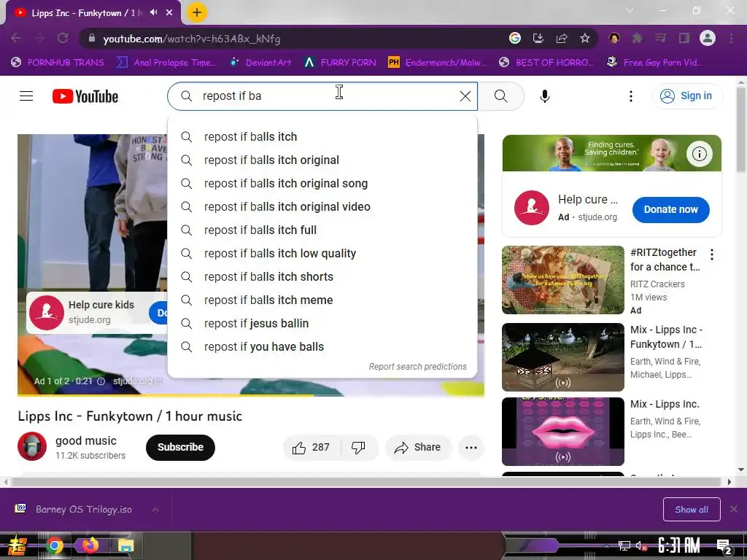Open Chrome from the taskbar
The image size is (747, 560).
[54, 545]
